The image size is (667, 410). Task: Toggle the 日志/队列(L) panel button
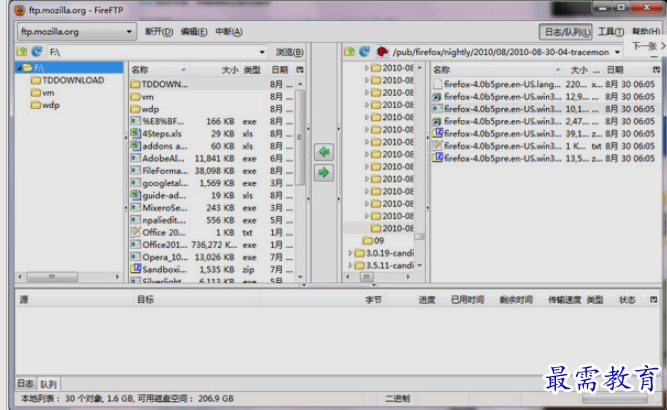(x=565, y=31)
